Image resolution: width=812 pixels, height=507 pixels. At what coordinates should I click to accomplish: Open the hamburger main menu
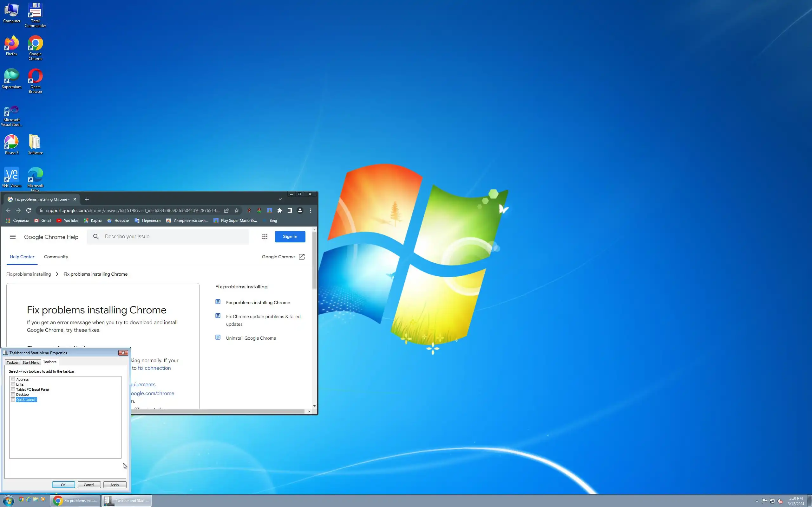point(13,237)
